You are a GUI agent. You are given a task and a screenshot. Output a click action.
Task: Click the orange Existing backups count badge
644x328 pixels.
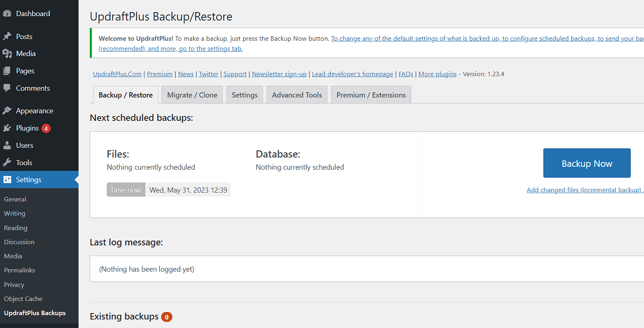click(166, 317)
